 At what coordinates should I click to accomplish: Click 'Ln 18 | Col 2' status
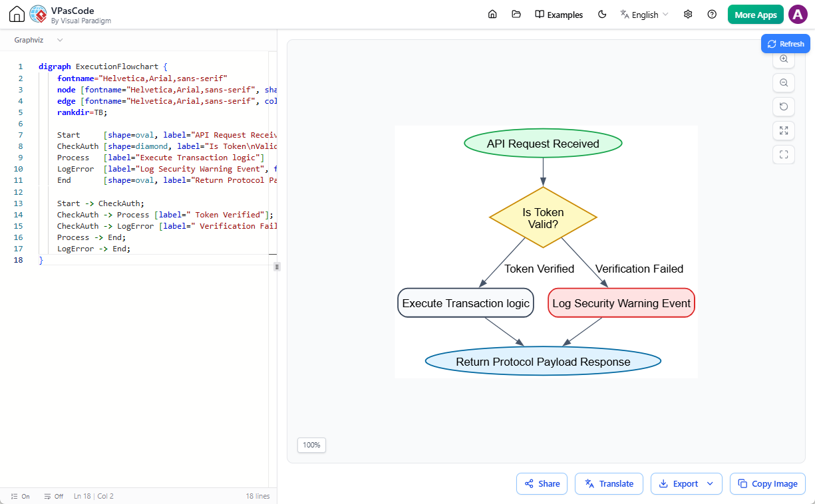coord(94,496)
